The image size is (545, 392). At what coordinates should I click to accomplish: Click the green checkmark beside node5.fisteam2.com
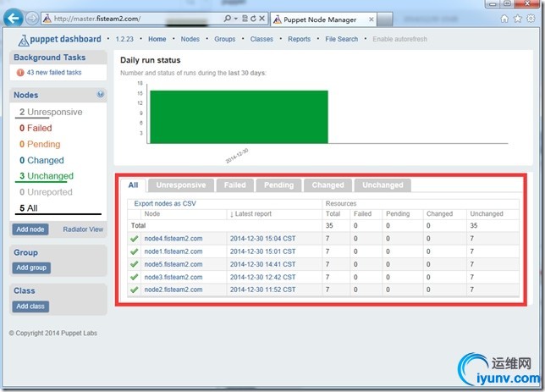pyautogui.click(x=135, y=264)
